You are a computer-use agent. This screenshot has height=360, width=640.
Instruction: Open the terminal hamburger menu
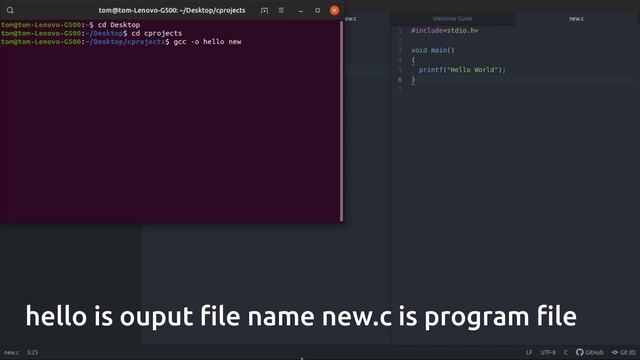coord(281,10)
